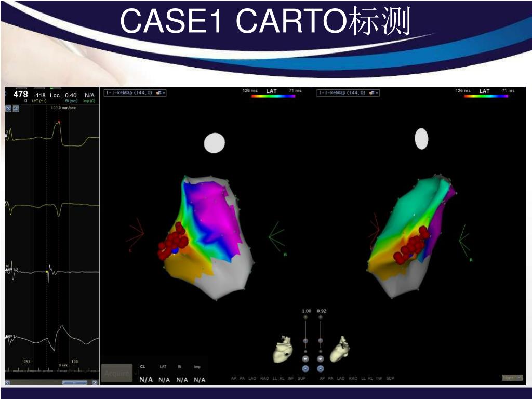Click the 0.92 slider's middle handle
The image size is (532, 399).
(x=320, y=341)
